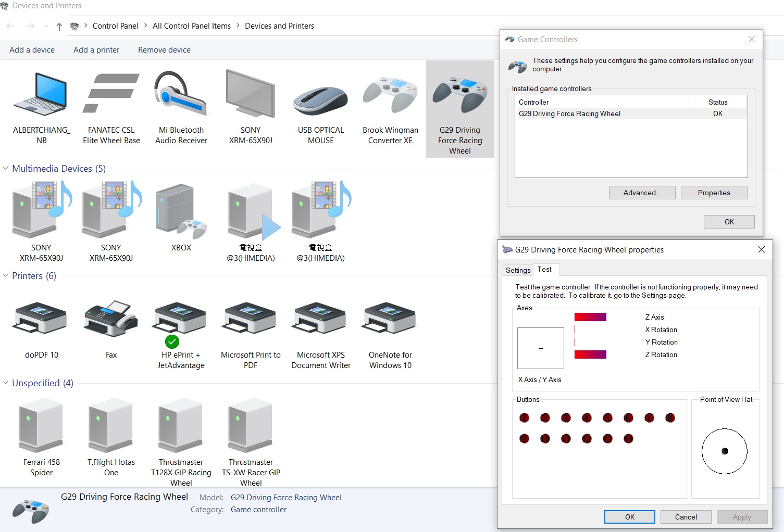Click Advanced... in Game Controllers
This screenshot has width=784, height=532.
point(642,193)
